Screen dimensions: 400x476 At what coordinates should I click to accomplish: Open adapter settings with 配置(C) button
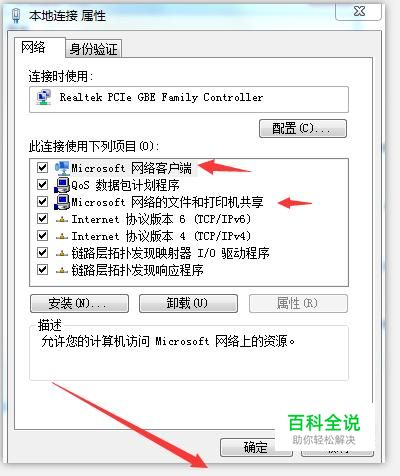tap(303, 128)
